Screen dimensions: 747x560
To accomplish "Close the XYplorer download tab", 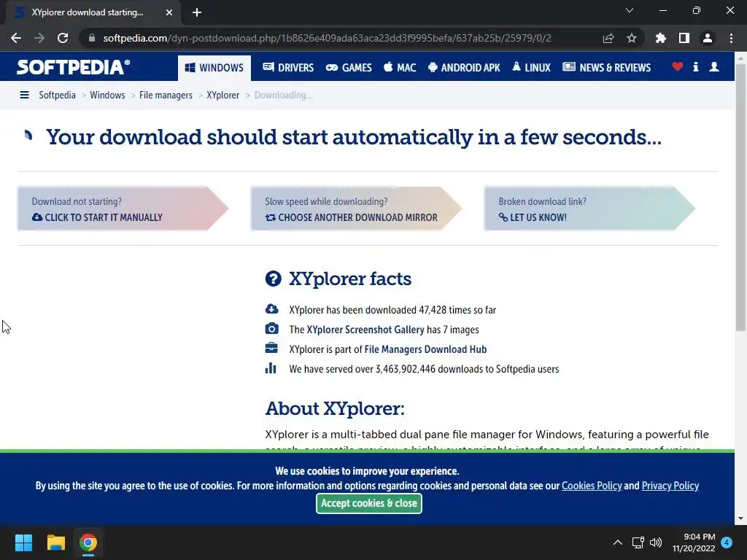I will tap(169, 12).
